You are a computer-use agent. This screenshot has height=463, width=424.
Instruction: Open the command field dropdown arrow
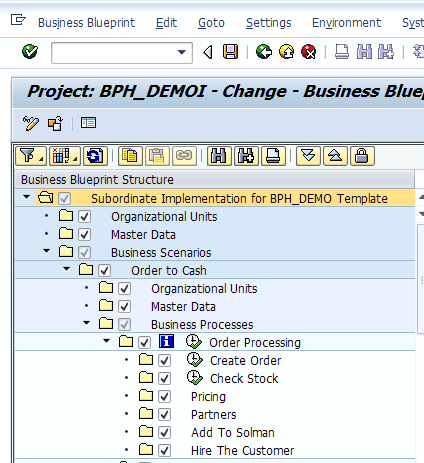point(182,52)
